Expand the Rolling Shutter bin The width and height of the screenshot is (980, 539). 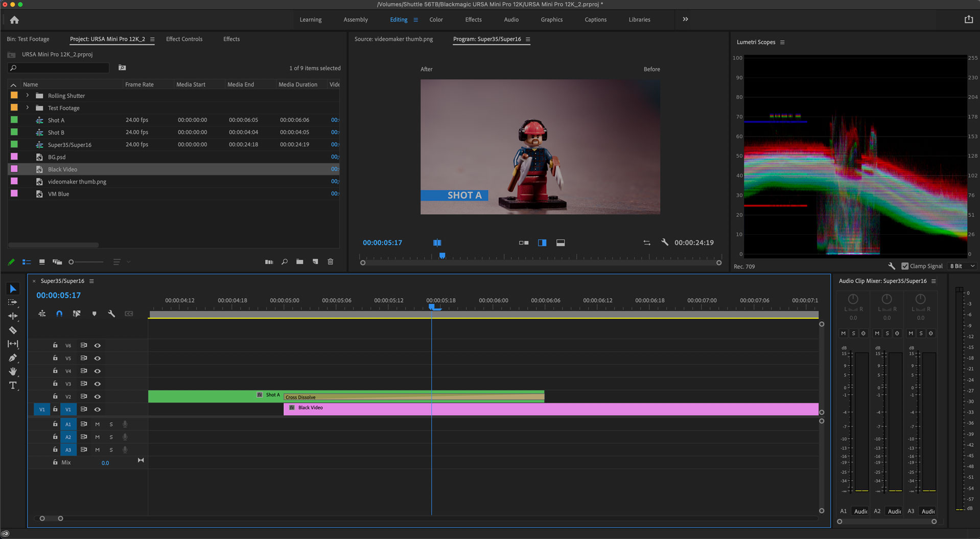[27, 95]
